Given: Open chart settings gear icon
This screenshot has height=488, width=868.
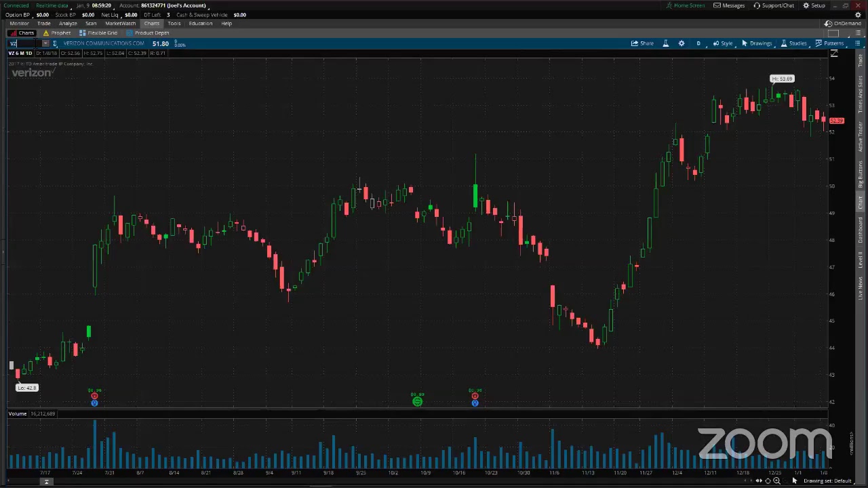Looking at the screenshot, I should [682, 43].
